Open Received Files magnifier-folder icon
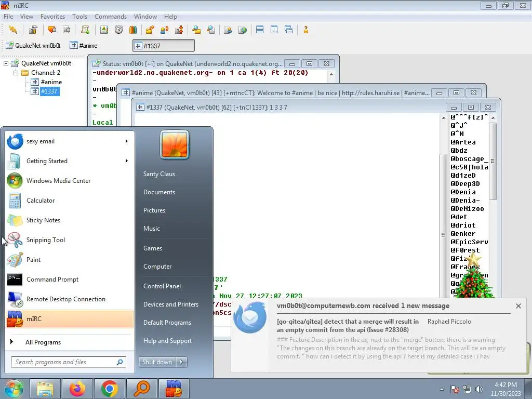 click(x=196, y=30)
